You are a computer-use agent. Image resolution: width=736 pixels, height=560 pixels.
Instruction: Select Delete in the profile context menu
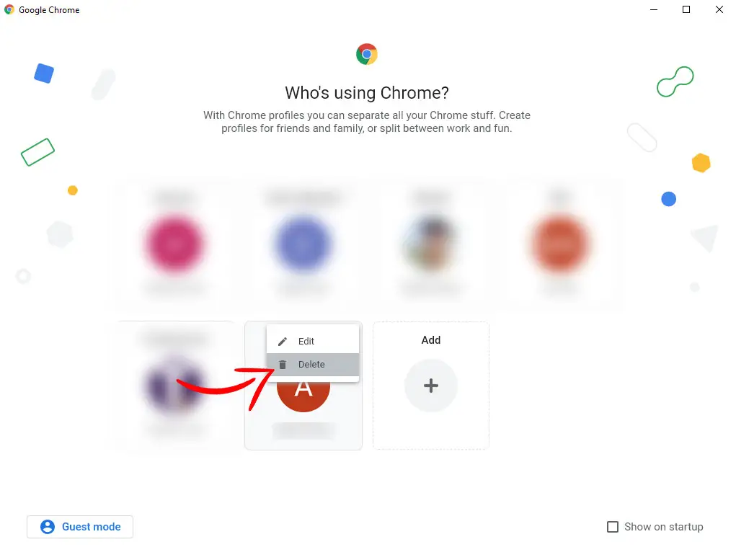[313, 365]
